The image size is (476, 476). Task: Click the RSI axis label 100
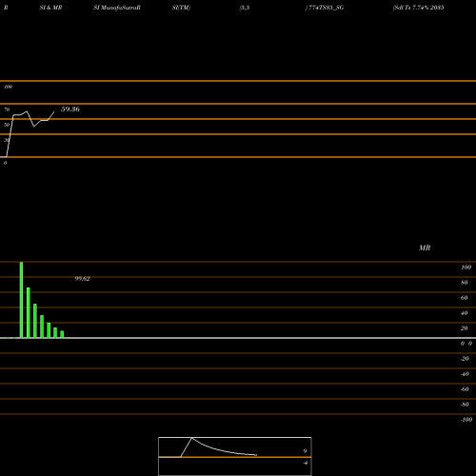(8, 87)
